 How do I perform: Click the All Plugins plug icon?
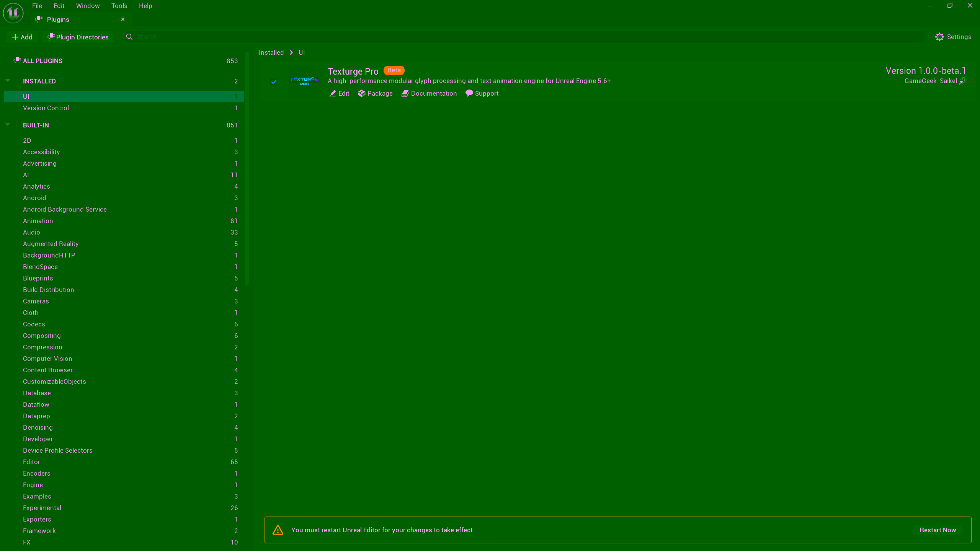click(x=17, y=60)
